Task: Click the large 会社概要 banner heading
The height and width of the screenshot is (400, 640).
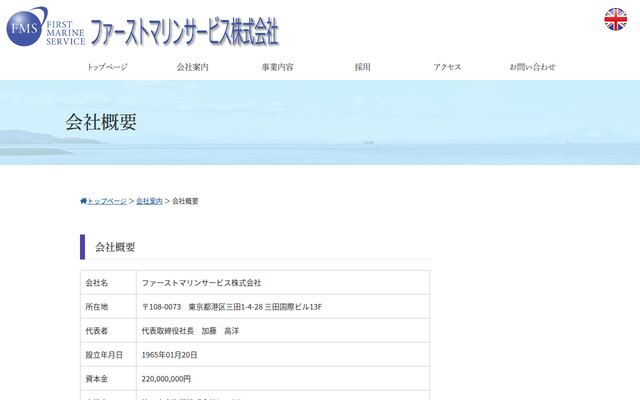Action: point(101,122)
